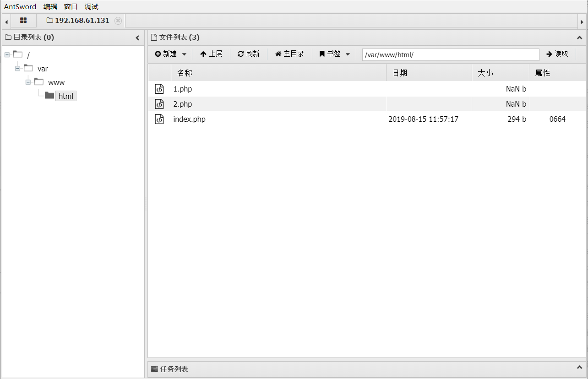Refresh the file list with 刷新
The image size is (588, 379).
tap(249, 54)
